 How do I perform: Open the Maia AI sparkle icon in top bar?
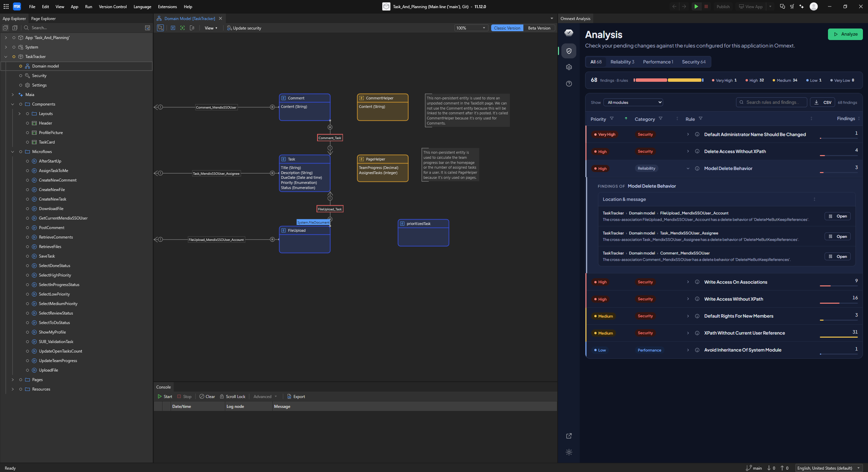802,6
